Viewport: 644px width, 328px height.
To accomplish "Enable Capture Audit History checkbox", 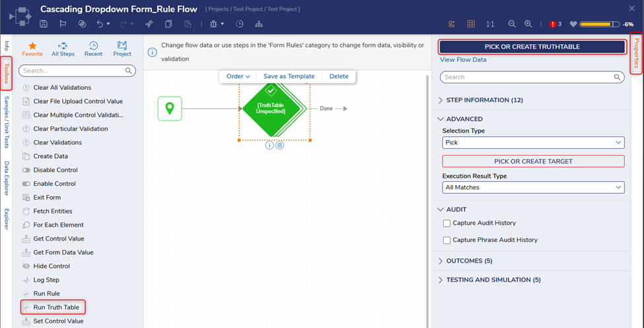I will [447, 224].
